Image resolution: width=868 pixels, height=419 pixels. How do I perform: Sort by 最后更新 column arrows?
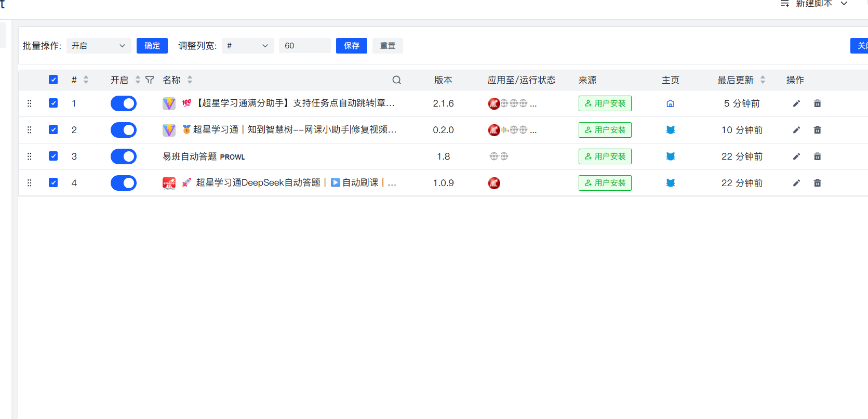coord(763,80)
